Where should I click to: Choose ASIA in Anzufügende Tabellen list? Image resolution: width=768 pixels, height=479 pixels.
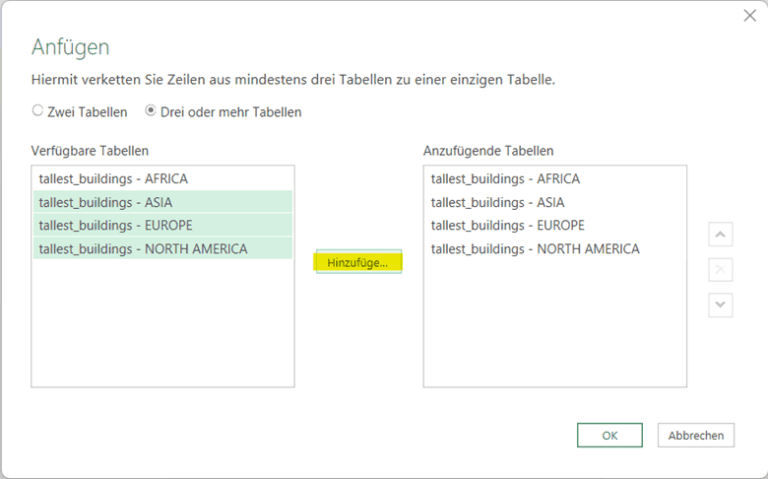[497, 202]
